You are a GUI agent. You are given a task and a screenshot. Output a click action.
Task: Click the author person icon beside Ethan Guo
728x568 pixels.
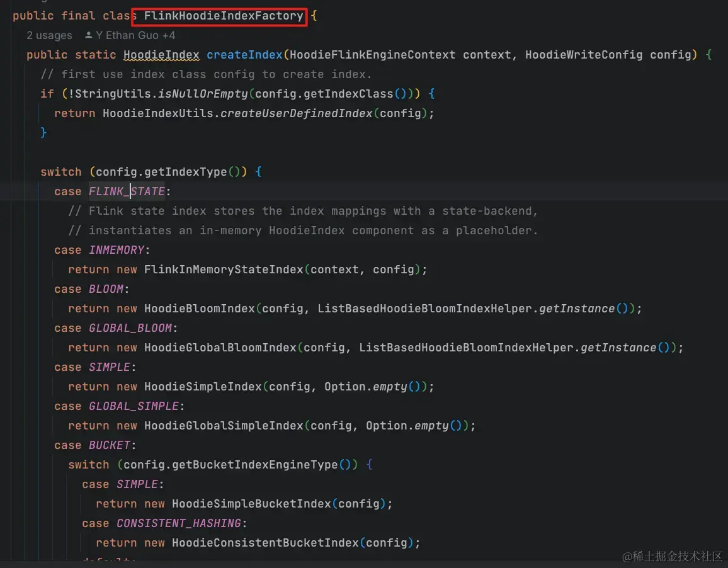(x=88, y=35)
